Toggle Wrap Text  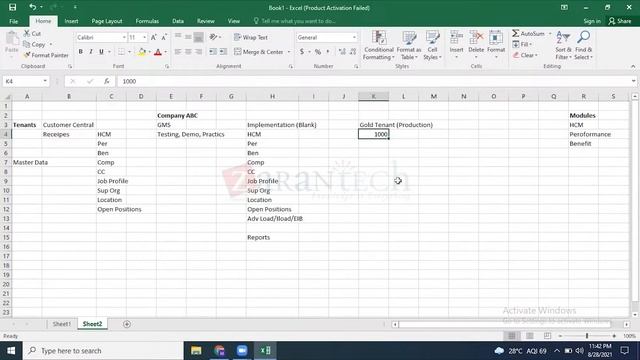point(251,38)
